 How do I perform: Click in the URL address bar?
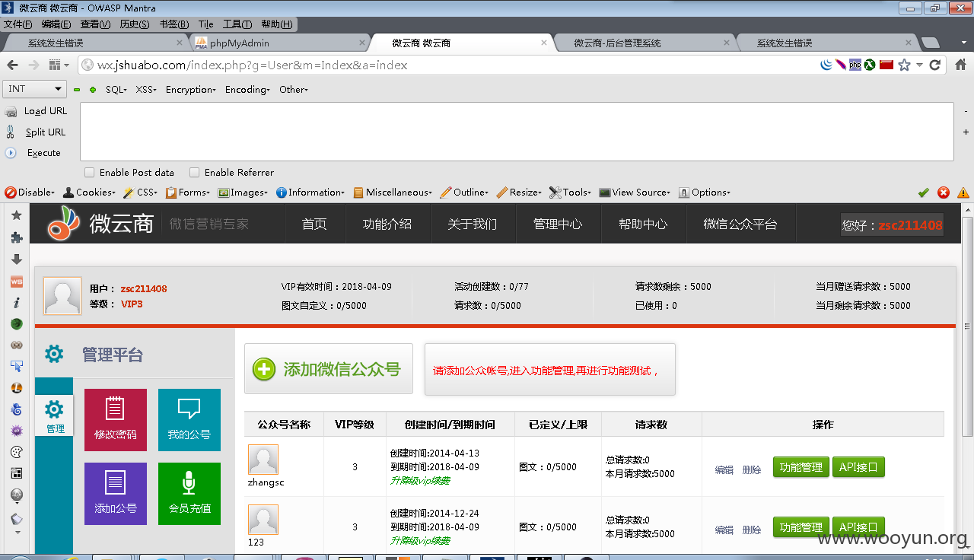449,65
